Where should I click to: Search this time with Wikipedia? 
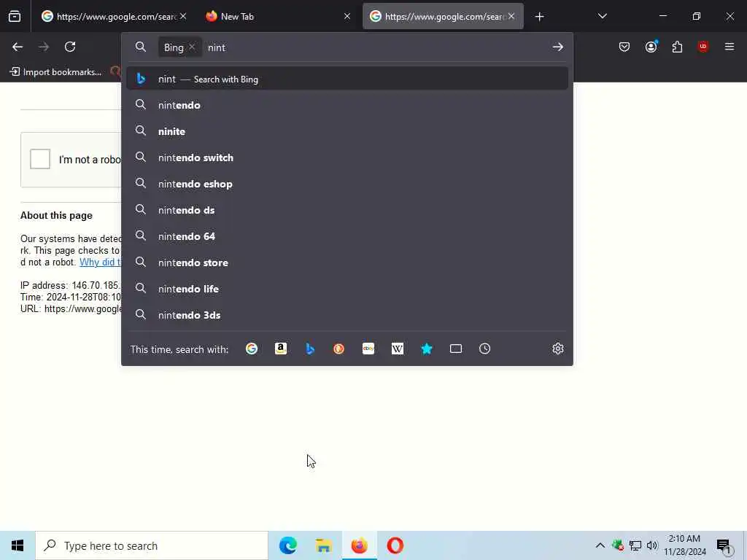pyautogui.click(x=398, y=349)
